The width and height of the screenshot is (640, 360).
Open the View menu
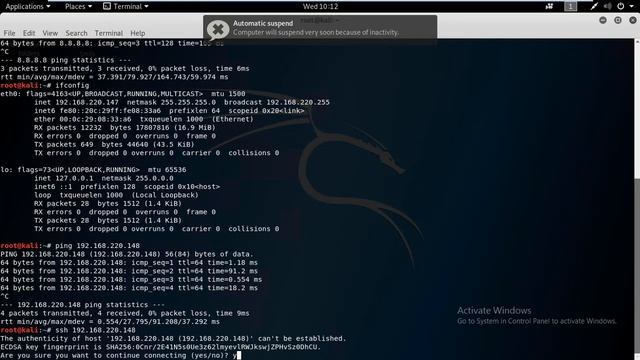click(x=50, y=33)
